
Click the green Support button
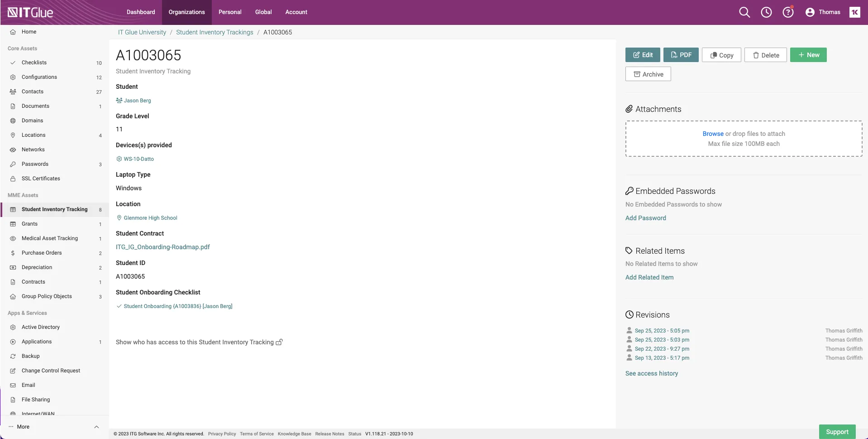(x=837, y=432)
